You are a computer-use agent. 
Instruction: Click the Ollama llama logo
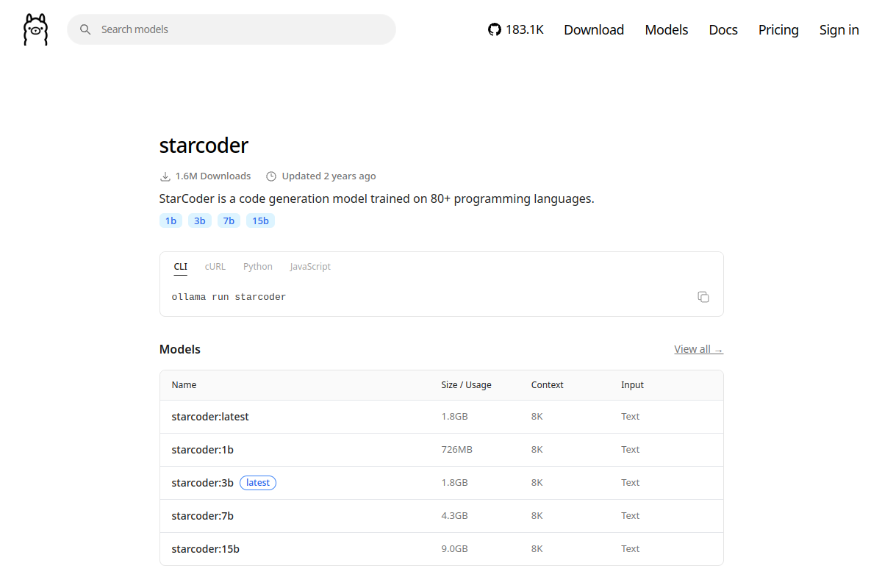pyautogui.click(x=35, y=29)
